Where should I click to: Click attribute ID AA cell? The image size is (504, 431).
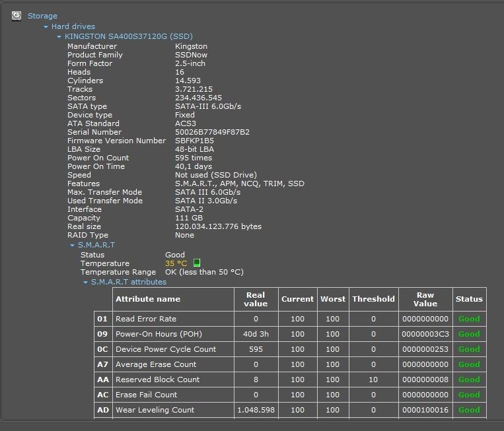(103, 380)
